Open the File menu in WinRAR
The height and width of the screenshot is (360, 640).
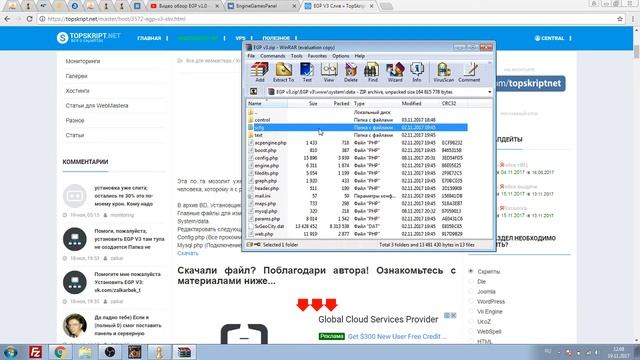tap(251, 56)
